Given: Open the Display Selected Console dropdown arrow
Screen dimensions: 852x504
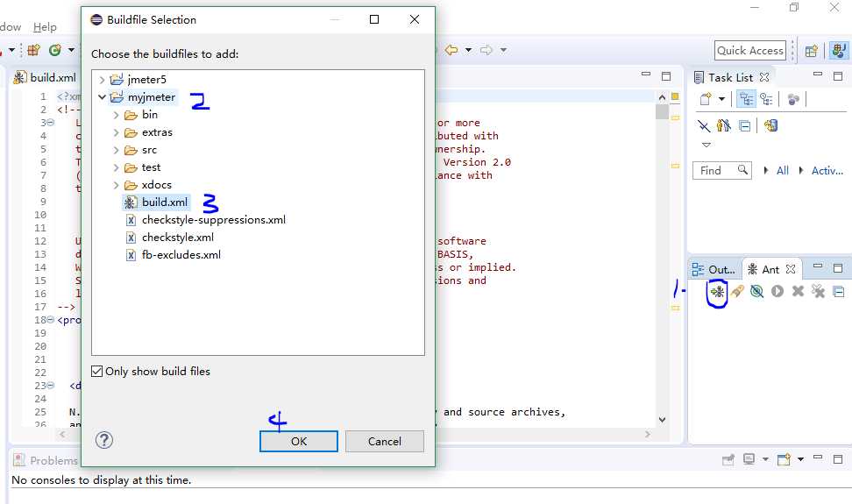Looking at the screenshot, I should [x=765, y=459].
